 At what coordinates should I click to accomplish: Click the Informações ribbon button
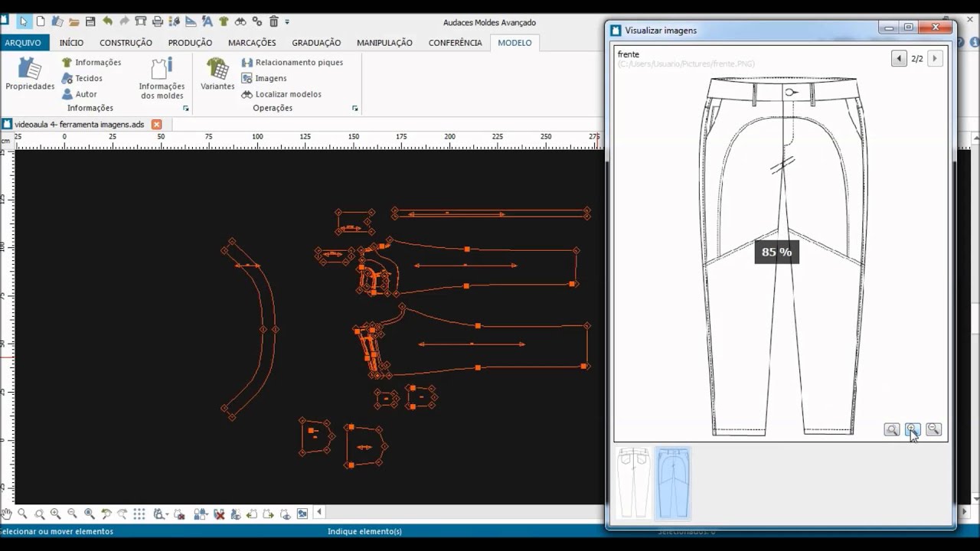(x=91, y=62)
